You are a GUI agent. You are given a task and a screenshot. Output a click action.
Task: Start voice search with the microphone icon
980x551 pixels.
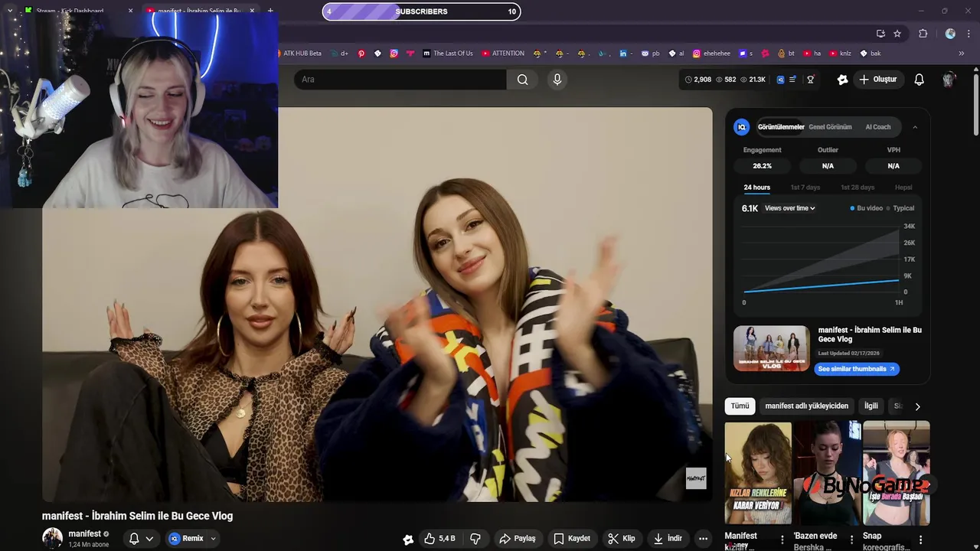[x=557, y=80]
